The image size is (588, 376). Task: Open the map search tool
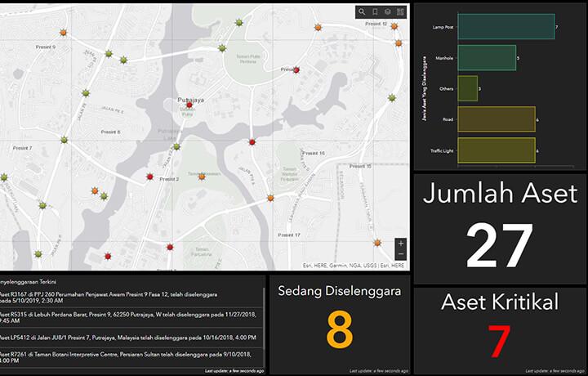pyautogui.click(x=362, y=12)
